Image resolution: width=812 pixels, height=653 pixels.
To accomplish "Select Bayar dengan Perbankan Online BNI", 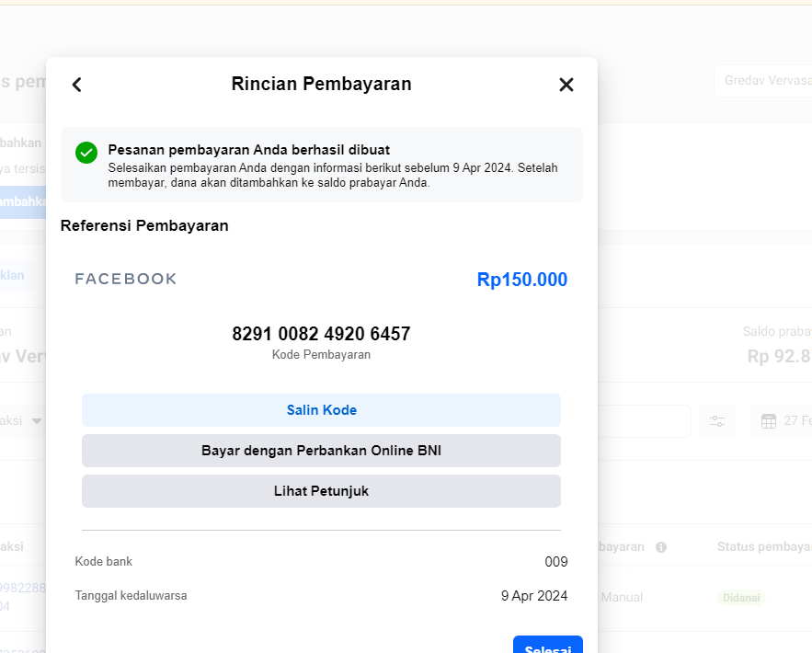I will pyautogui.click(x=321, y=451).
